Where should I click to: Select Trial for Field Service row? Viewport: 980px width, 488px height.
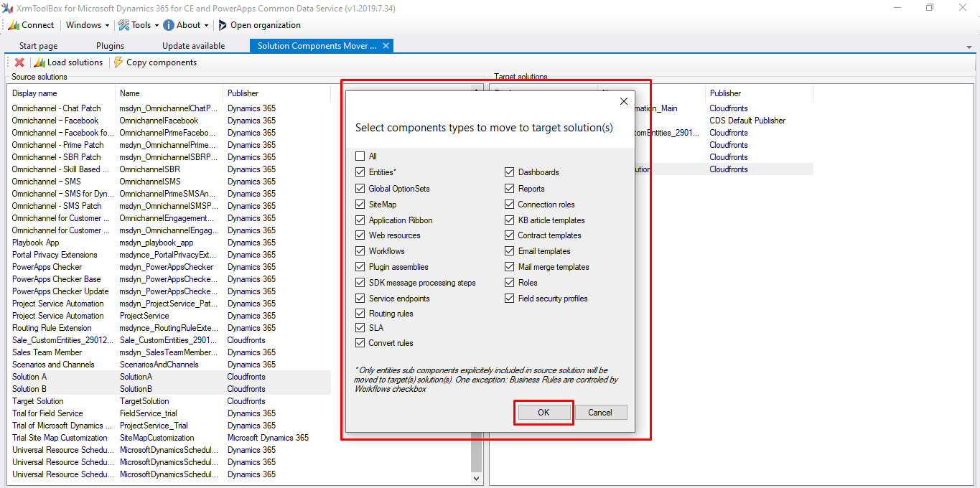click(x=169, y=413)
